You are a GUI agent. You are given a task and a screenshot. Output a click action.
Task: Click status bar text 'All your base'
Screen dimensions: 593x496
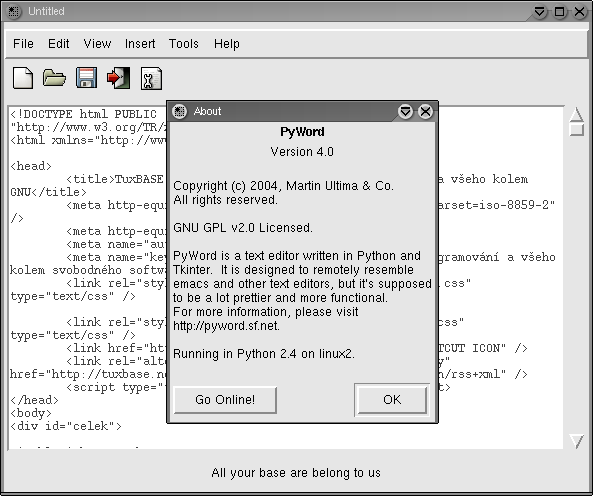[x=296, y=473]
